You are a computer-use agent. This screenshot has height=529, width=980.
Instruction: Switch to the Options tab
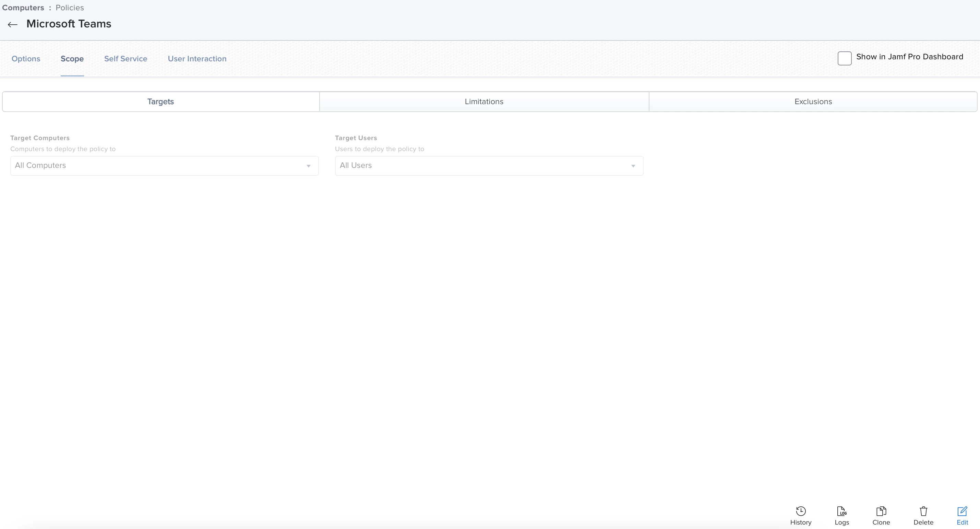(26, 59)
